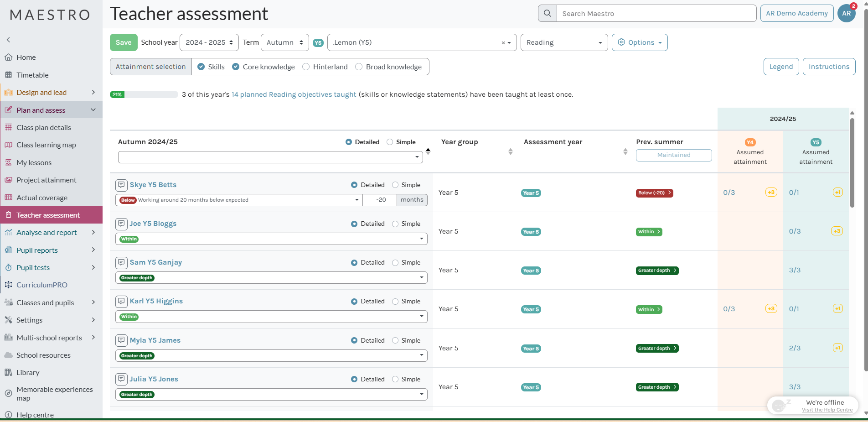Click the Y4 assumed attainment badge
The width and height of the screenshot is (868, 422).
(x=750, y=142)
